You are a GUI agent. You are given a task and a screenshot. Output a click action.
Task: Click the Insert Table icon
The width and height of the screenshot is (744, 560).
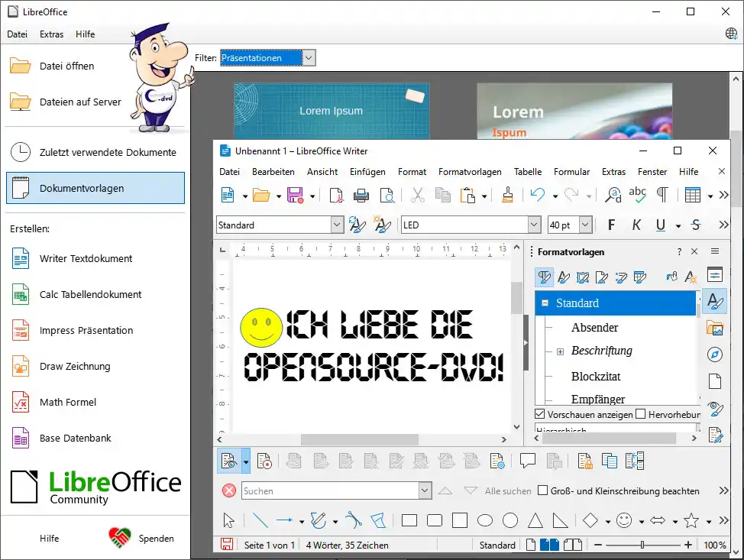coord(692,195)
